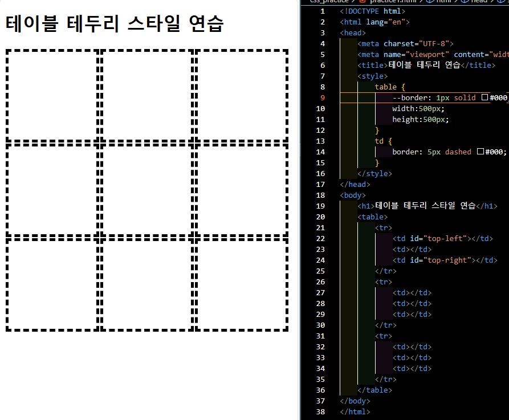
Task: Click the opening <style> tag
Action: tap(372, 76)
